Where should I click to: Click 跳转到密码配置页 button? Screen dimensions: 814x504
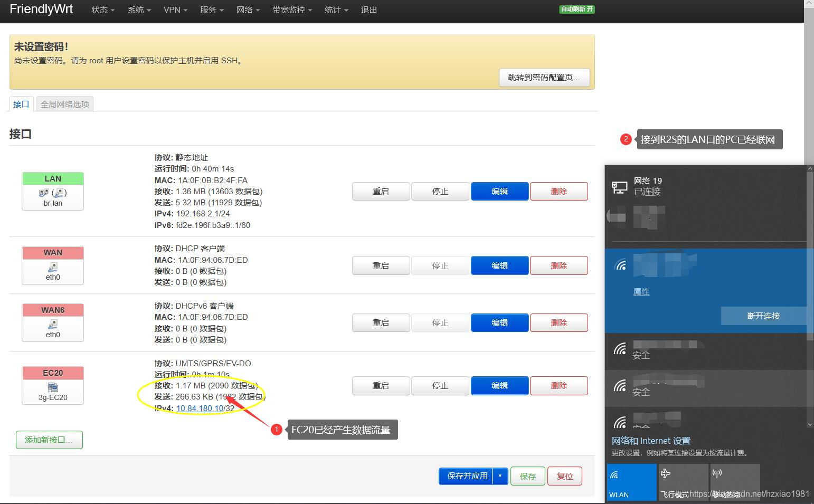coord(544,77)
